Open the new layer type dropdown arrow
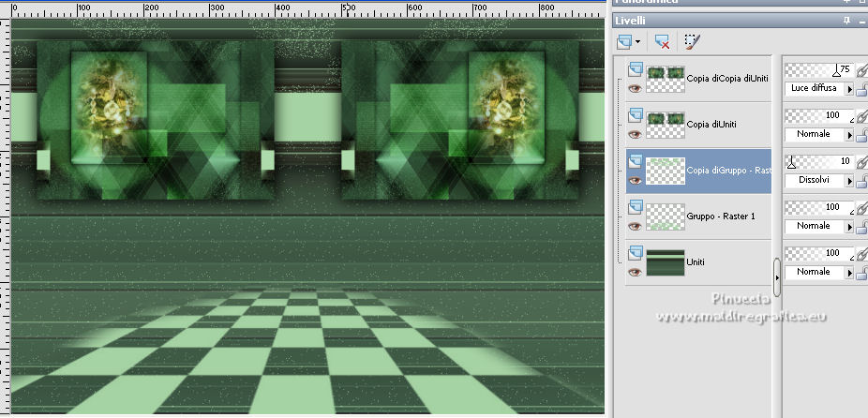The image size is (868, 418). pyautogui.click(x=638, y=41)
